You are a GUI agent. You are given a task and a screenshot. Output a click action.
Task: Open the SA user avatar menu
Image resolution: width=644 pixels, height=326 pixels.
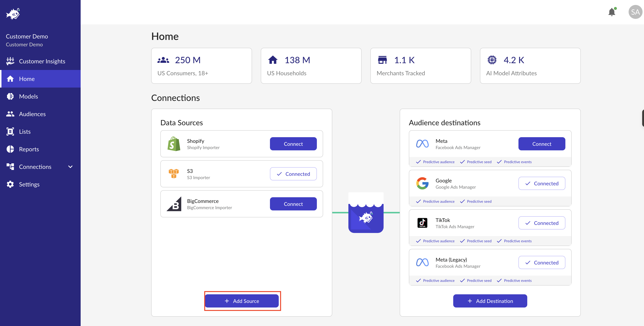[x=635, y=12]
